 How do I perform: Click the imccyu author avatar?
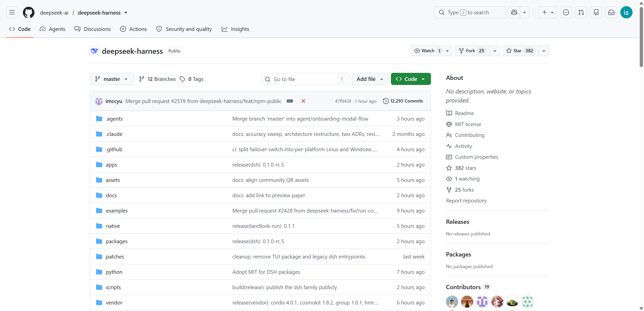pyautogui.click(x=99, y=101)
